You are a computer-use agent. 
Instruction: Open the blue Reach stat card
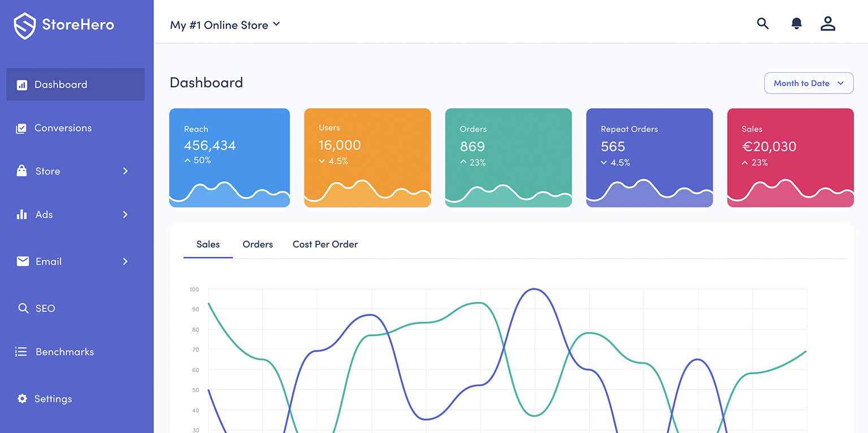pos(229,158)
